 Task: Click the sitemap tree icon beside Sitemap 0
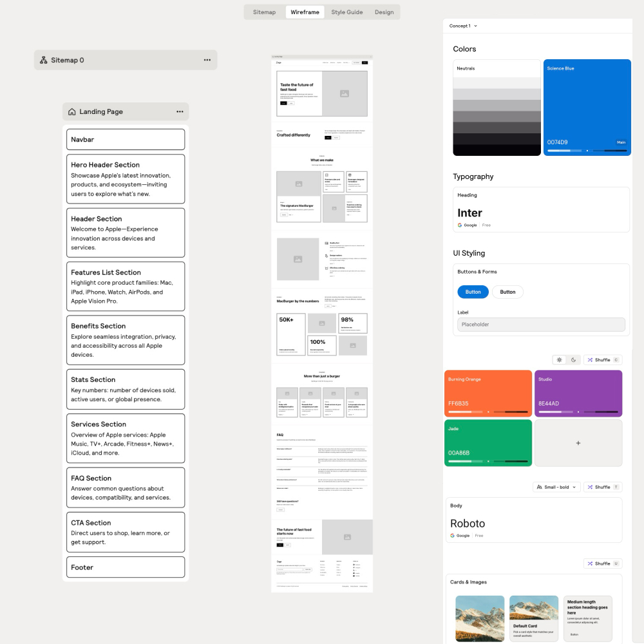44,60
